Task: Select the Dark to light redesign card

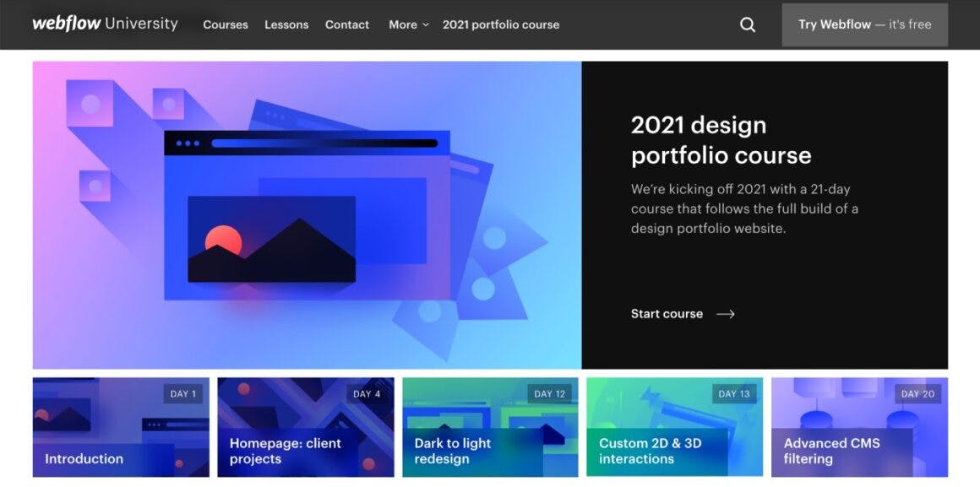Action: tap(490, 427)
